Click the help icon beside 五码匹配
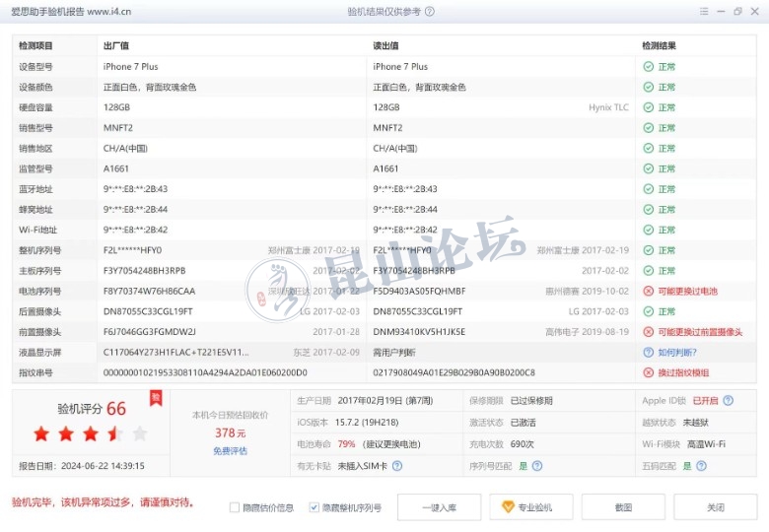The width and height of the screenshot is (769, 532). 702,466
